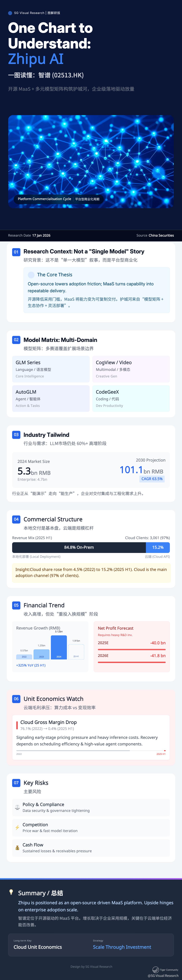Screen dimensions: 182x980
Task: Click the Design by SG Visual Research credit
Action: point(91,967)
